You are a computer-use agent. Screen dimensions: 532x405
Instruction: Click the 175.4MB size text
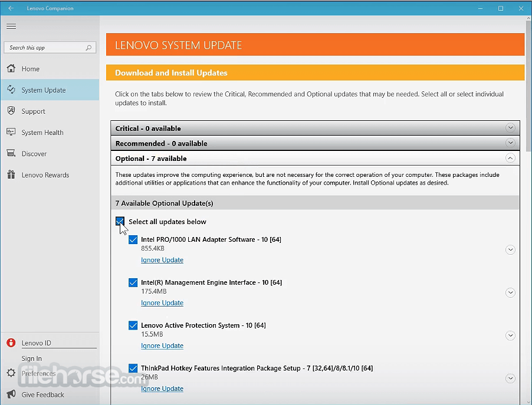[154, 291]
